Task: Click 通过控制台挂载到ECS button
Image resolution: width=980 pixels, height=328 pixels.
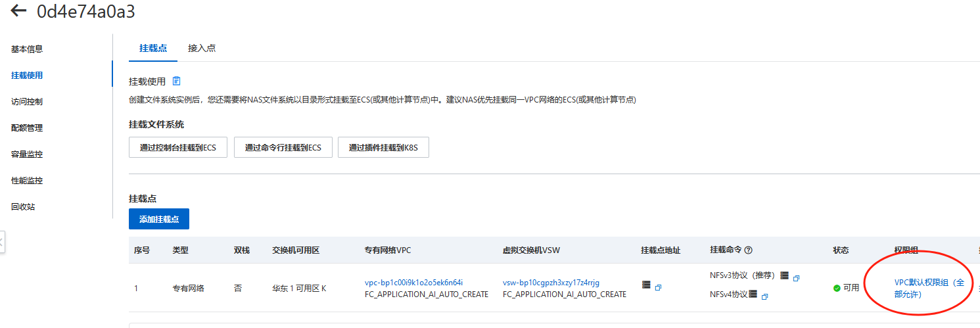Action: (178, 148)
